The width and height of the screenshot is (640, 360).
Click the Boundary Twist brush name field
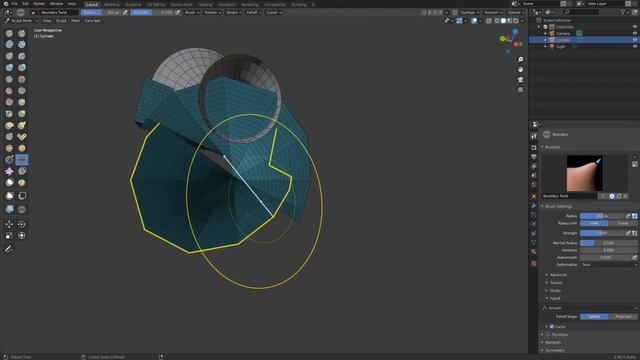[569, 196]
